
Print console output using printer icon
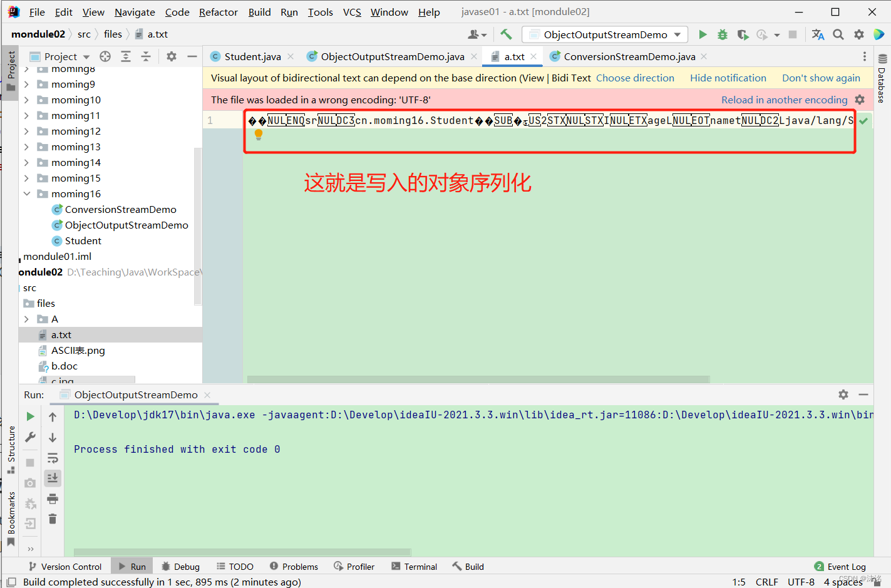coord(53,499)
